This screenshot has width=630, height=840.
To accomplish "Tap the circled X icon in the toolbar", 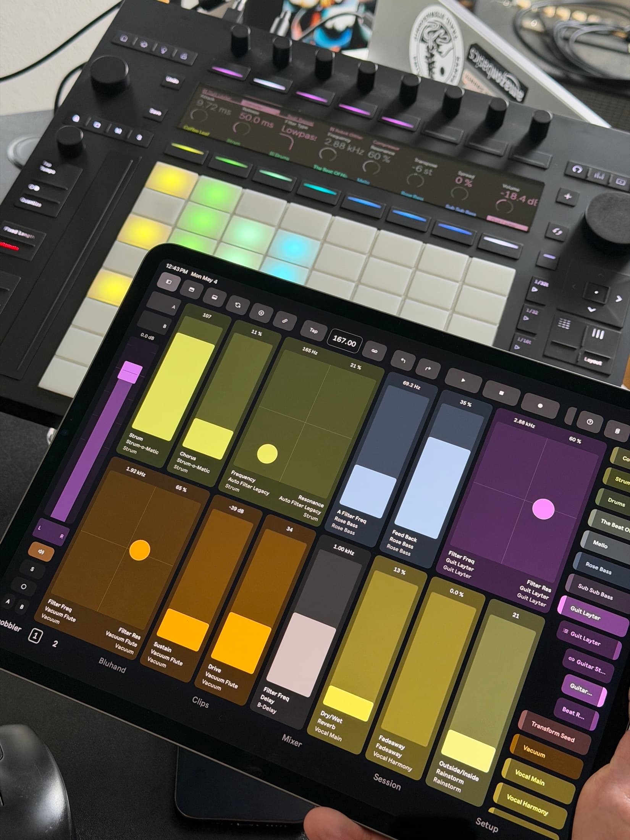I will [x=261, y=313].
